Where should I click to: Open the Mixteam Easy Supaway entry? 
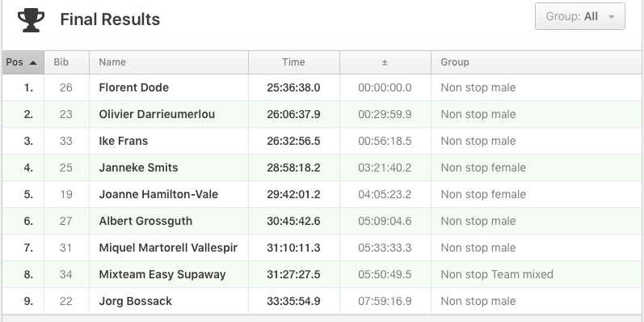click(x=322, y=275)
